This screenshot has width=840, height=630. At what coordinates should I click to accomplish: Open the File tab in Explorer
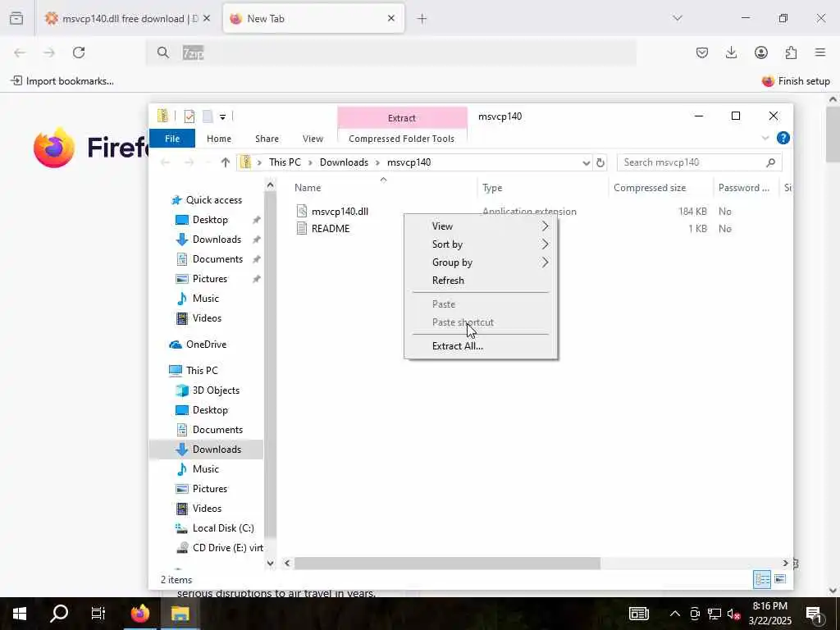pos(172,138)
